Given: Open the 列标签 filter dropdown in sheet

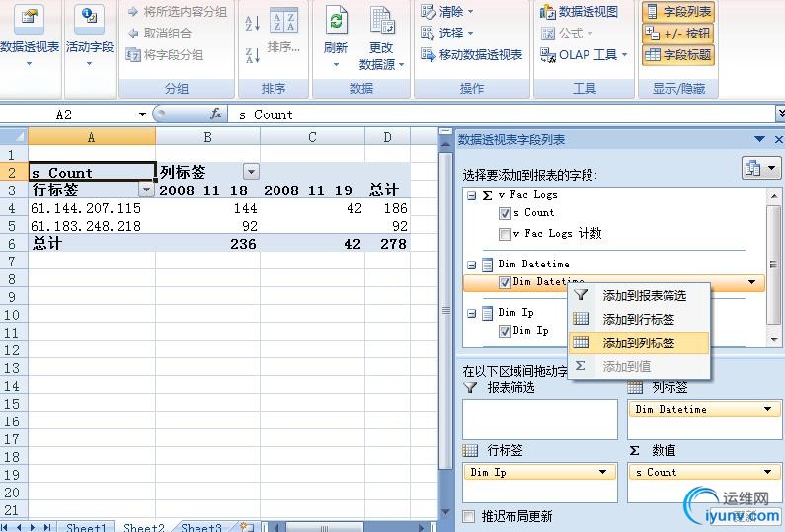Looking at the screenshot, I should tap(251, 172).
